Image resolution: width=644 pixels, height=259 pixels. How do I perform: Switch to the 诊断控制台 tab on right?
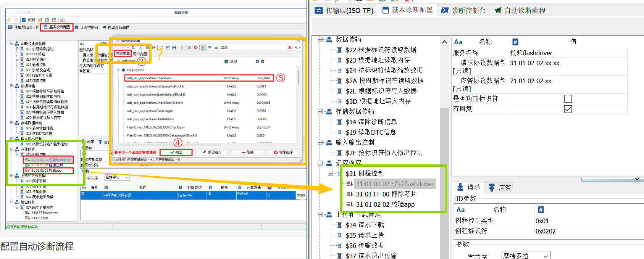[463, 10]
